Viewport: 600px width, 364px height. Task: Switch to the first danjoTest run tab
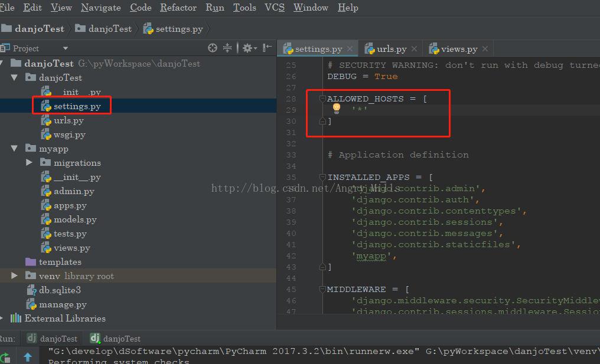coord(52,339)
